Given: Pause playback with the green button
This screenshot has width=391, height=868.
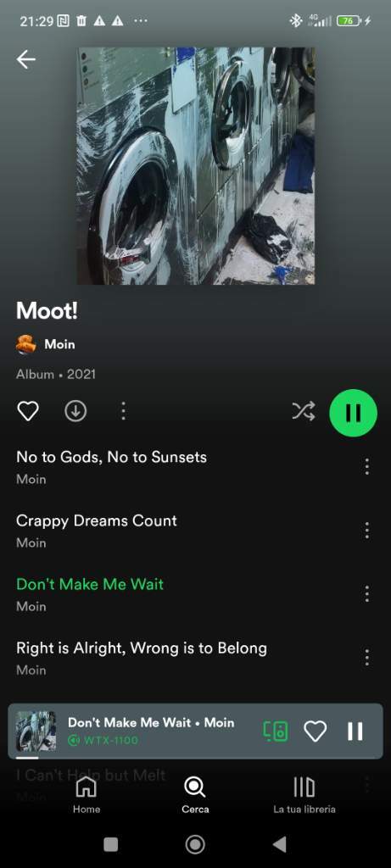Looking at the screenshot, I should [354, 413].
